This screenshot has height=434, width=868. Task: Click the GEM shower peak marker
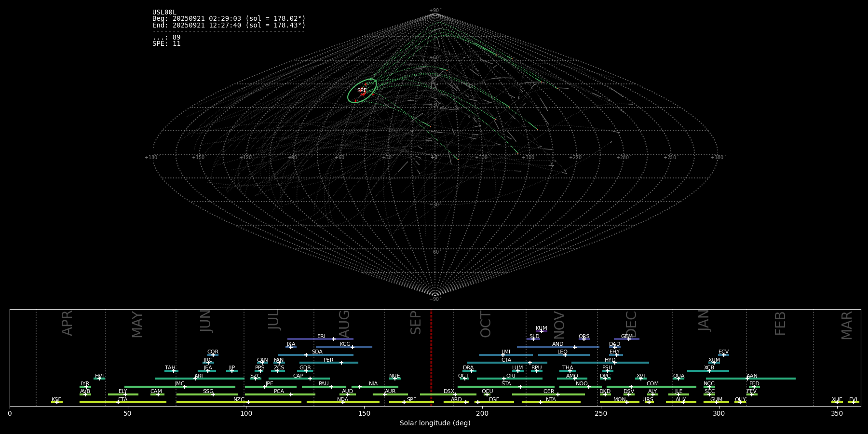point(628,339)
